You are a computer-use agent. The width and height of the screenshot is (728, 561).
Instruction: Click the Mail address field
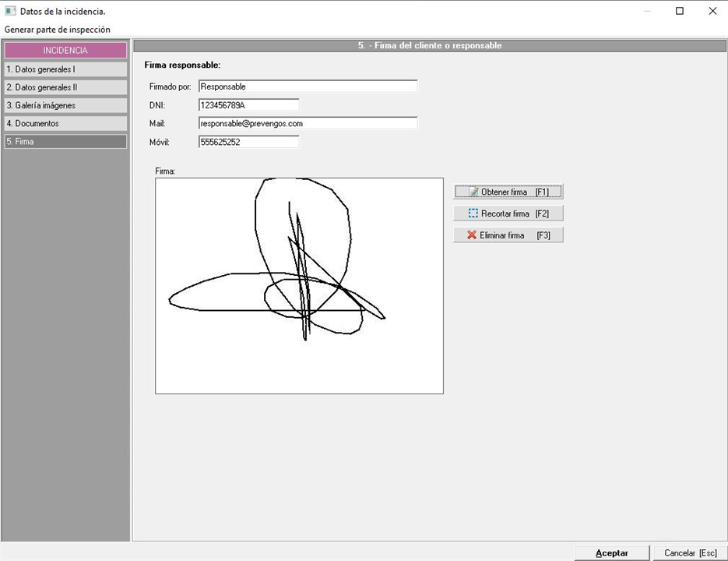click(308, 123)
